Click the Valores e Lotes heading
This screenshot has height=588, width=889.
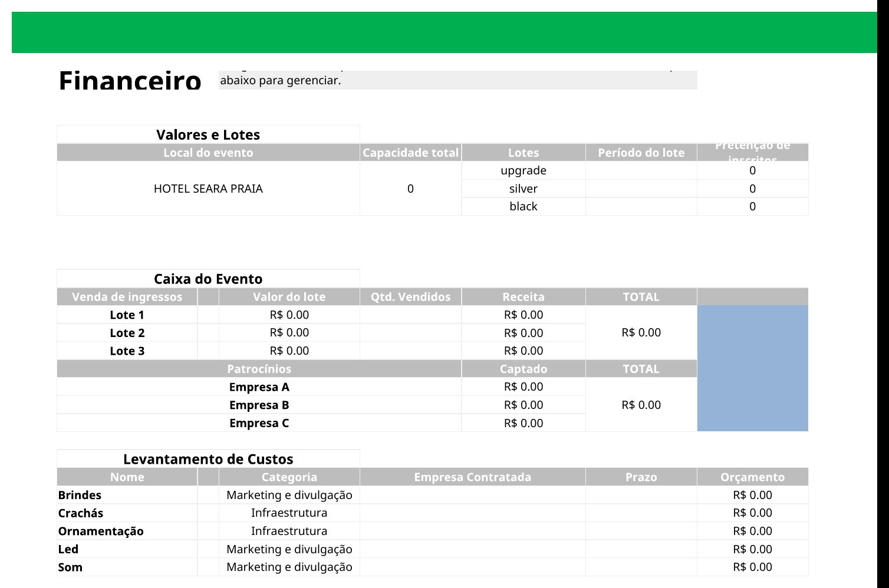(208, 134)
